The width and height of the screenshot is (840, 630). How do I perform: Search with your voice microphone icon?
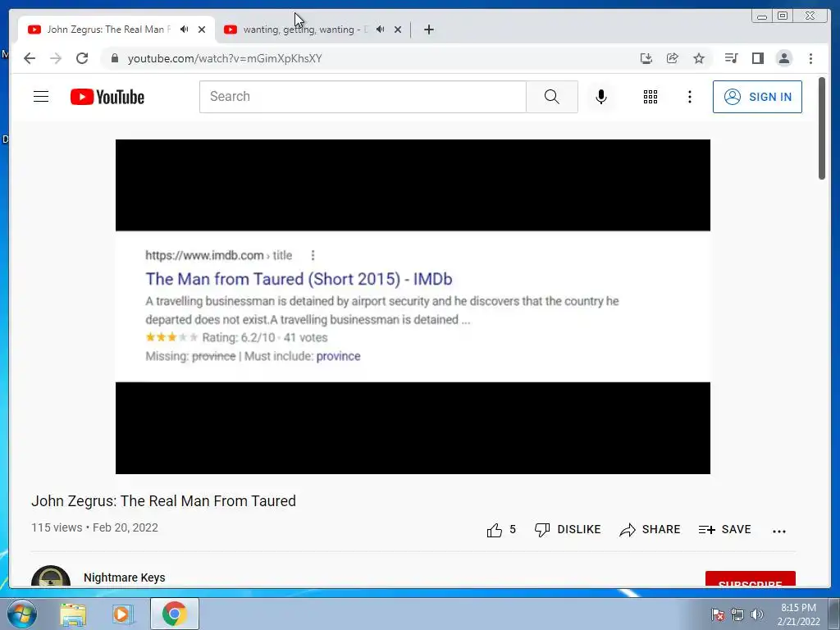click(601, 97)
